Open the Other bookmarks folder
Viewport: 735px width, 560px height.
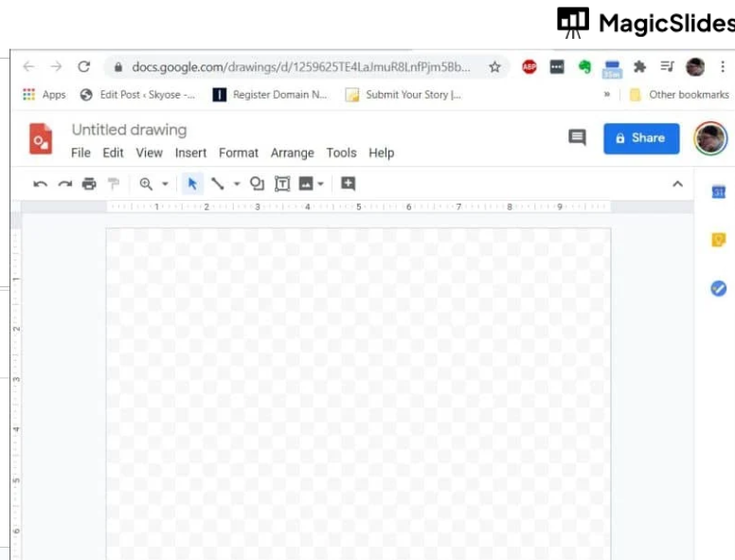679,95
